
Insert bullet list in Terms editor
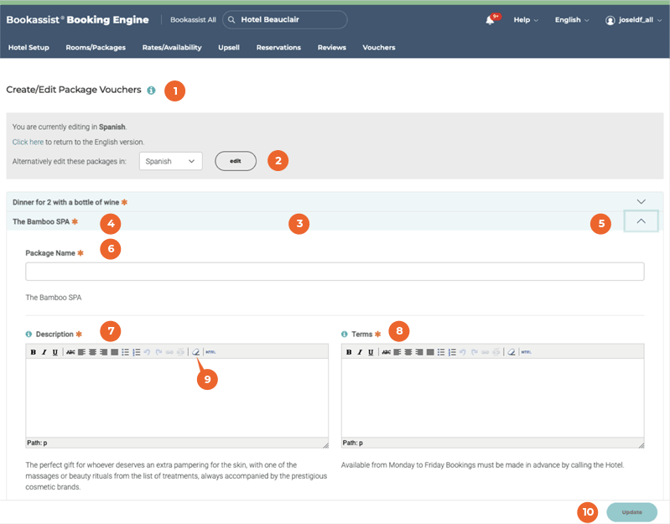[441, 352]
